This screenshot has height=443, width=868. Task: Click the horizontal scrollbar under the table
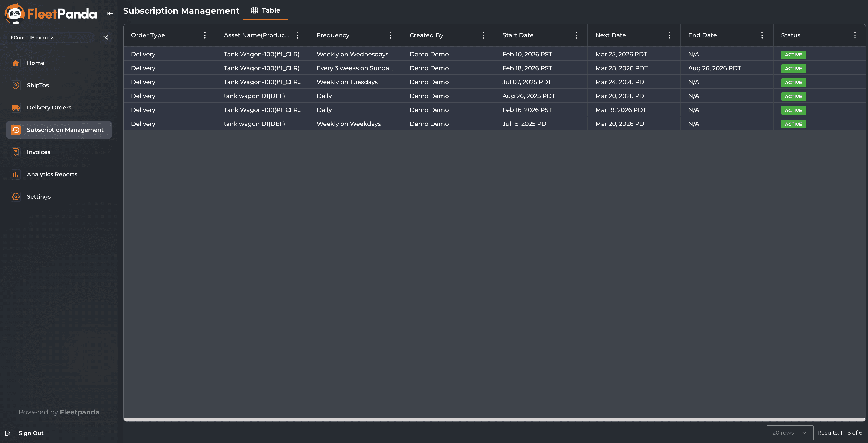point(494,419)
